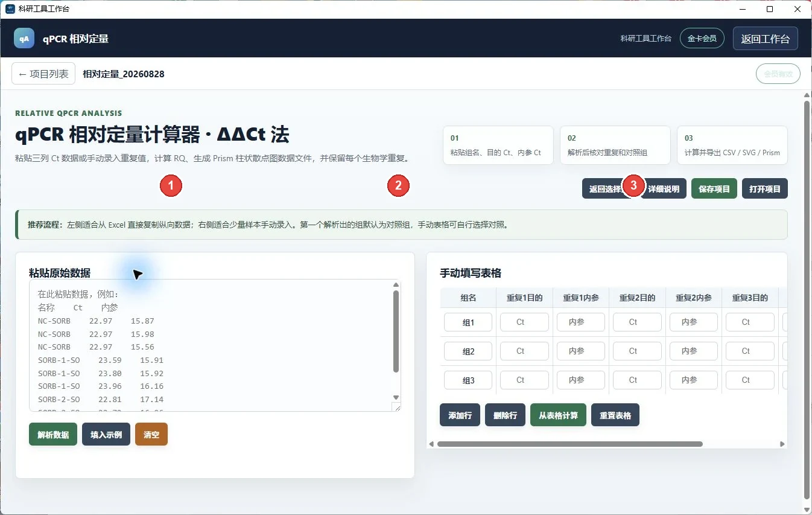Click the manual table's horizontal scrollbar
The height and width of the screenshot is (515, 812).
click(x=569, y=444)
